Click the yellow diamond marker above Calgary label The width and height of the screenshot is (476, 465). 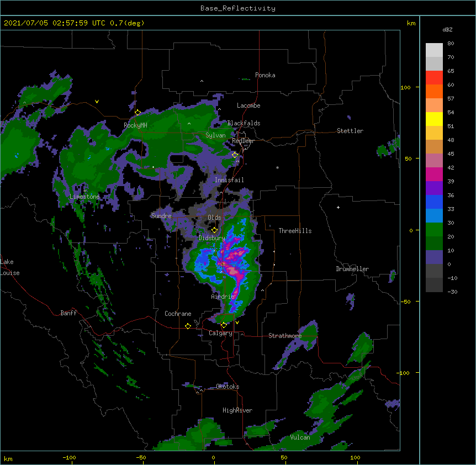224,325
